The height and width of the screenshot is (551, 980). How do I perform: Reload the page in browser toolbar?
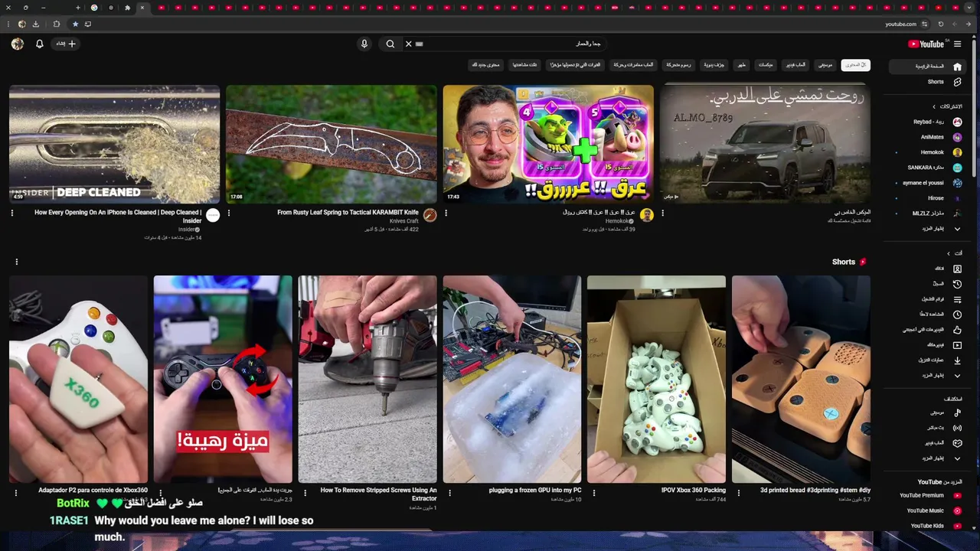click(x=941, y=24)
